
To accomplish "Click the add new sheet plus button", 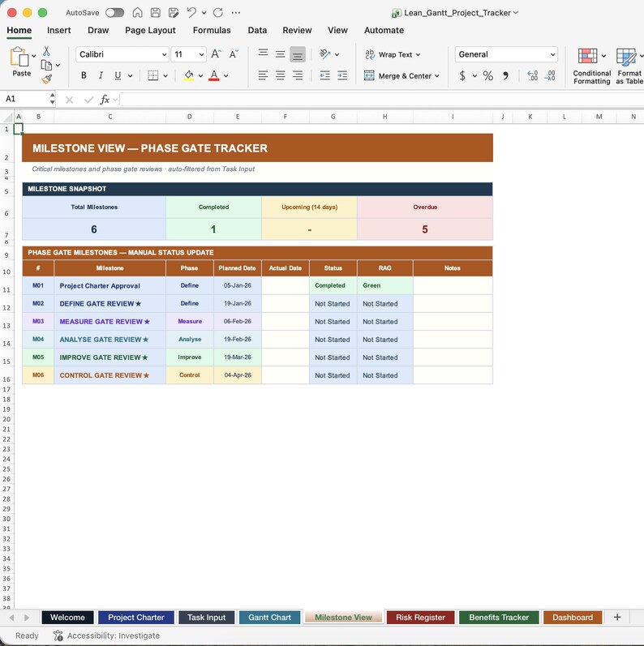I will 617,617.
